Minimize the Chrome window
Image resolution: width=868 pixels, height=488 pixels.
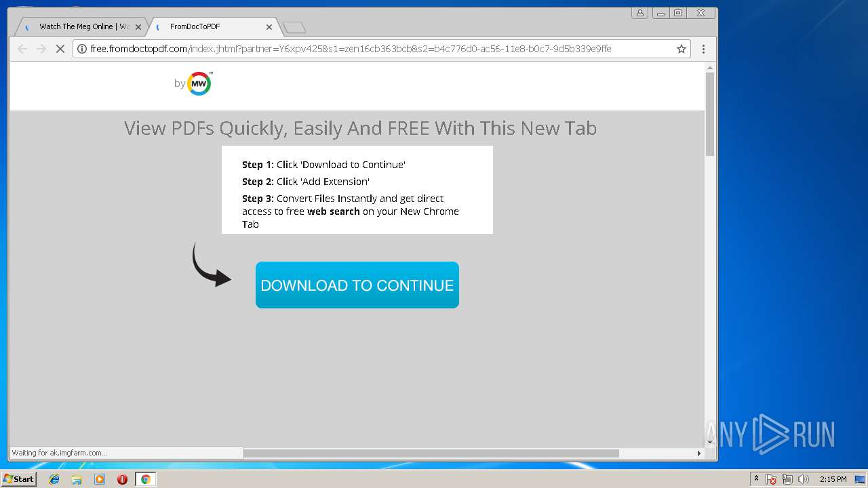[x=660, y=13]
